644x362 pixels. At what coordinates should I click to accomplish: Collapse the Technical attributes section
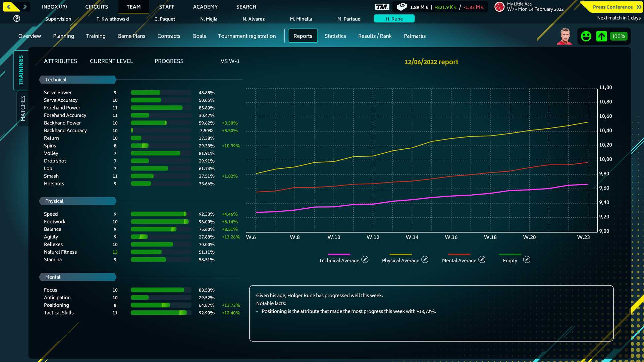(x=77, y=80)
